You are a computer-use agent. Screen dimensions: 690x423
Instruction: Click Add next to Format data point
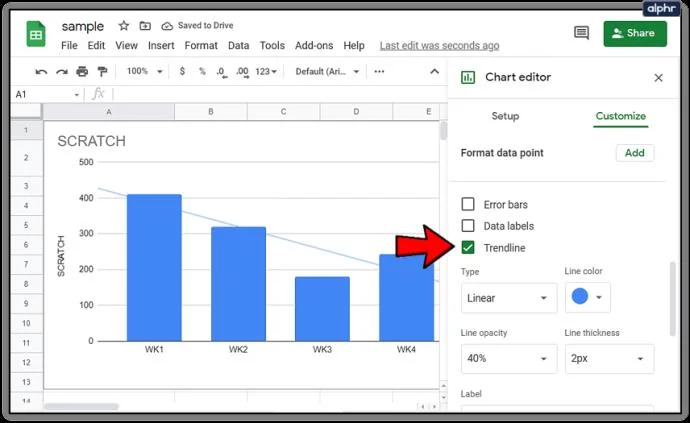(635, 153)
